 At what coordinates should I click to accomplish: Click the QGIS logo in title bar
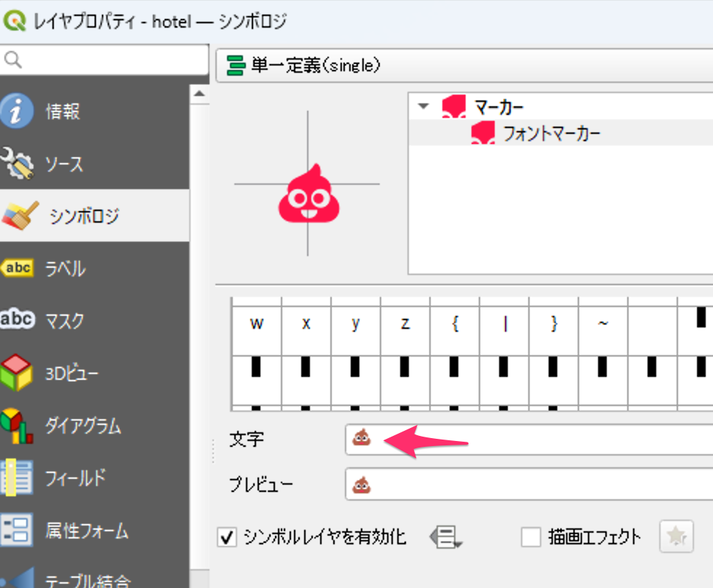[x=15, y=21]
